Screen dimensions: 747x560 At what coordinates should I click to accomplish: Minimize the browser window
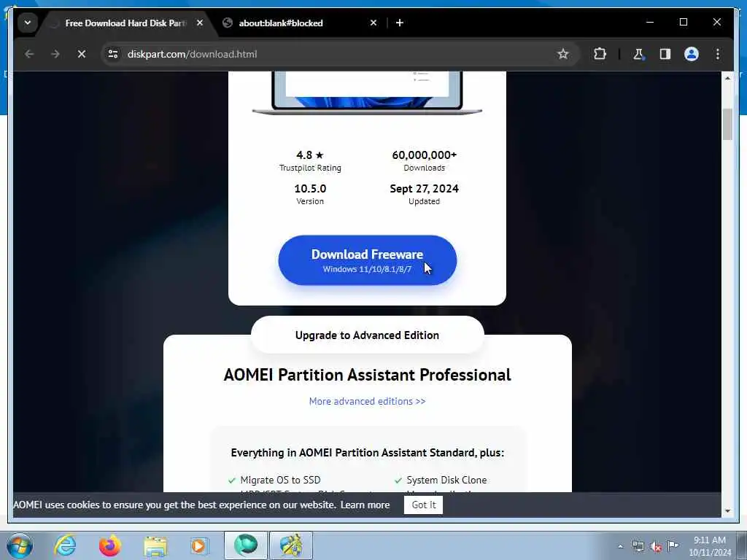point(650,22)
